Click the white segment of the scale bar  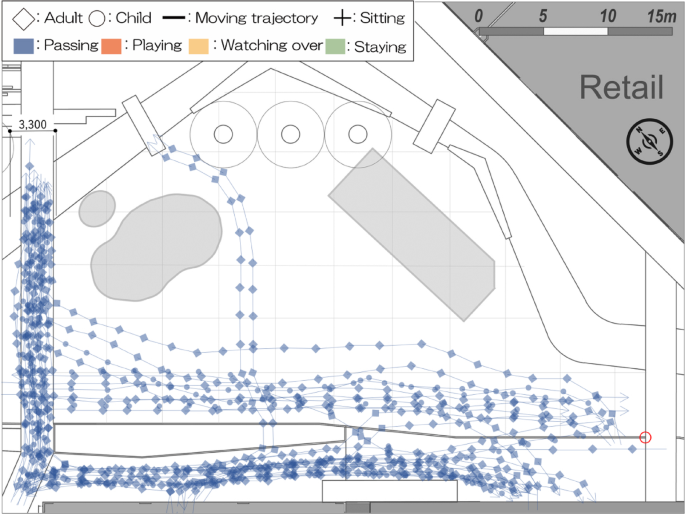pyautogui.click(x=575, y=32)
